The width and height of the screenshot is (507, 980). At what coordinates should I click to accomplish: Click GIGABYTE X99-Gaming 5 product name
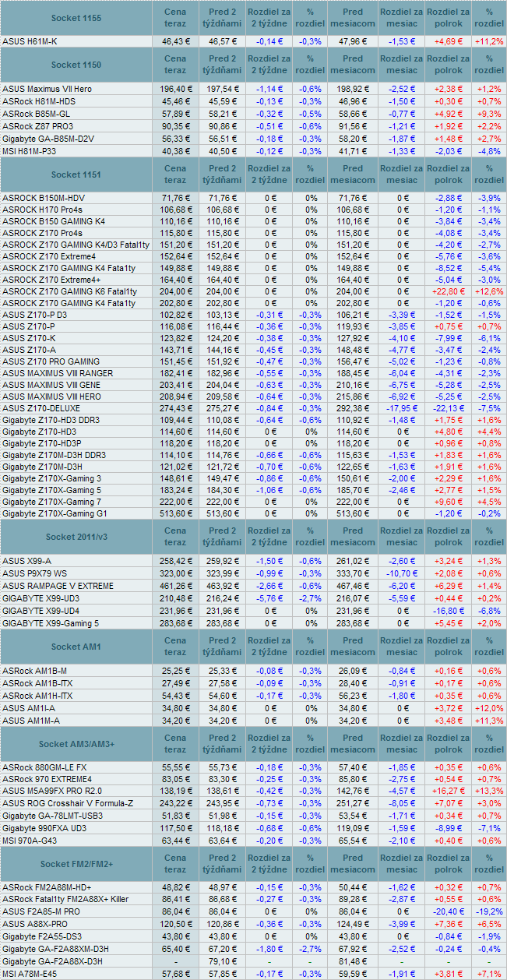51,622
